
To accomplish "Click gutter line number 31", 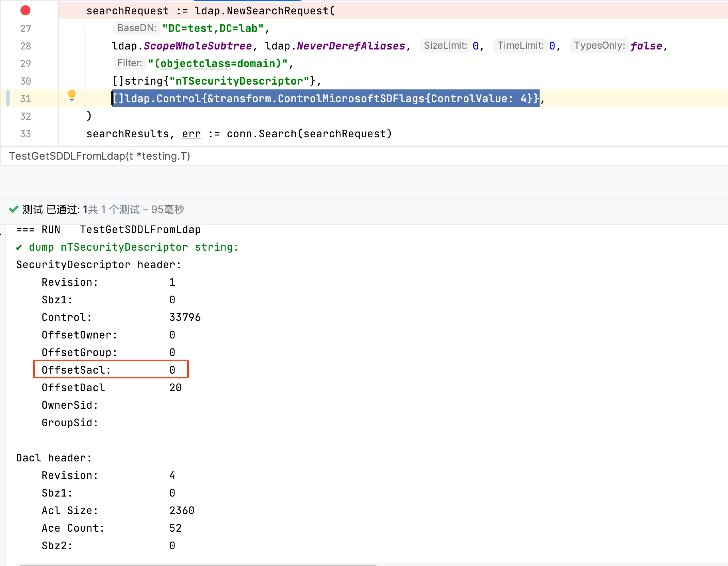I will (26, 99).
